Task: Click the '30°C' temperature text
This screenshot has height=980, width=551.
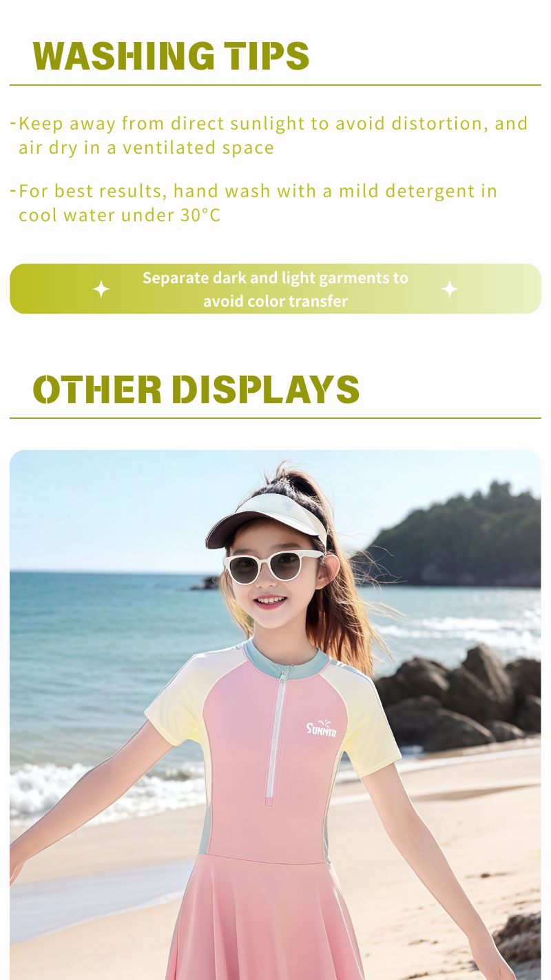Action: tap(200, 215)
